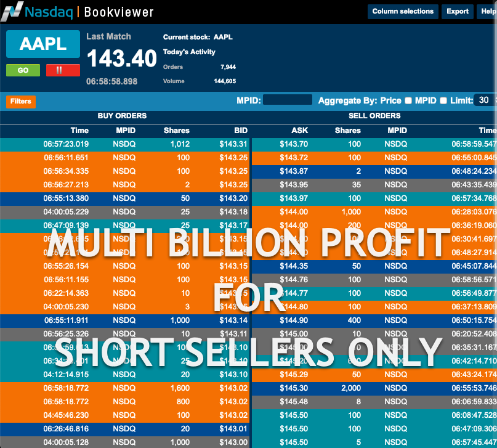
Task: Open Column selections
Action: tap(403, 12)
